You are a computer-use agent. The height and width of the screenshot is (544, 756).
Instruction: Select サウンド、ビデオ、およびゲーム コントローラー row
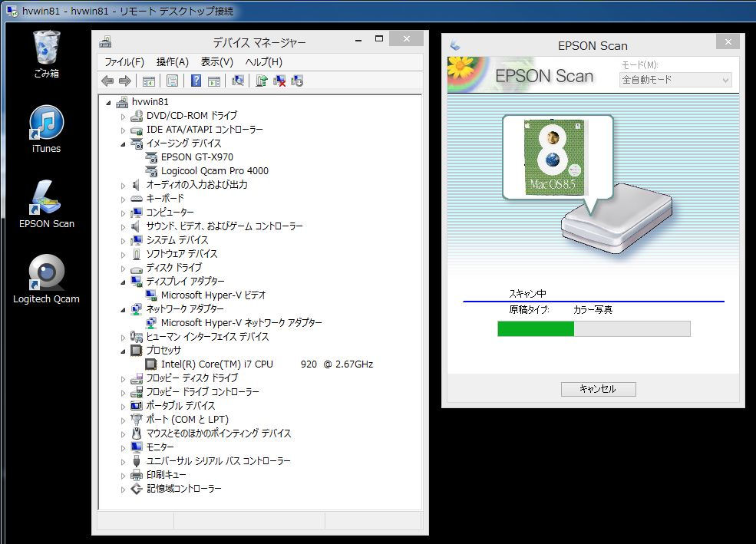[224, 226]
